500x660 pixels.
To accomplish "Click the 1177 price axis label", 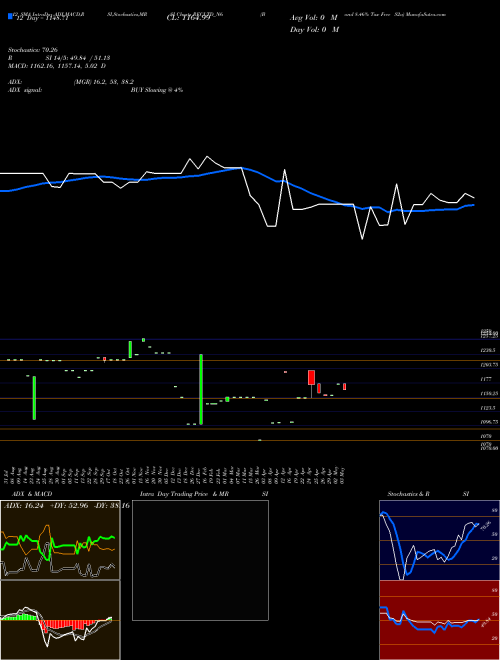I will (486, 379).
